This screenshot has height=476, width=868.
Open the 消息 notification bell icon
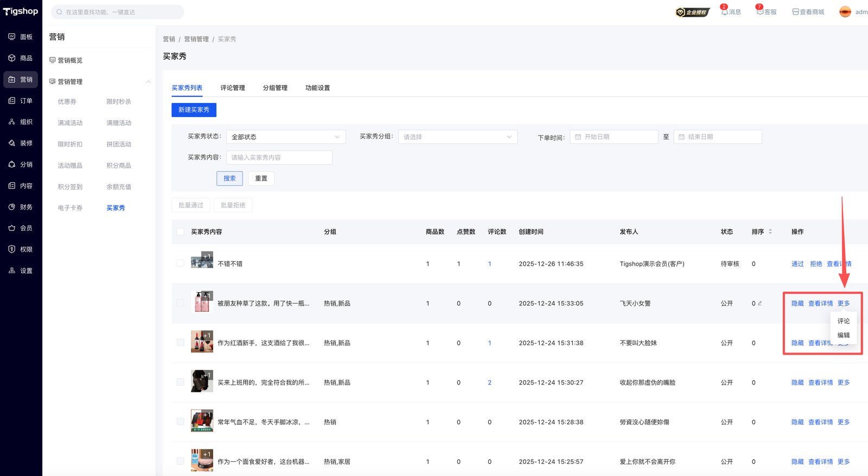click(725, 12)
